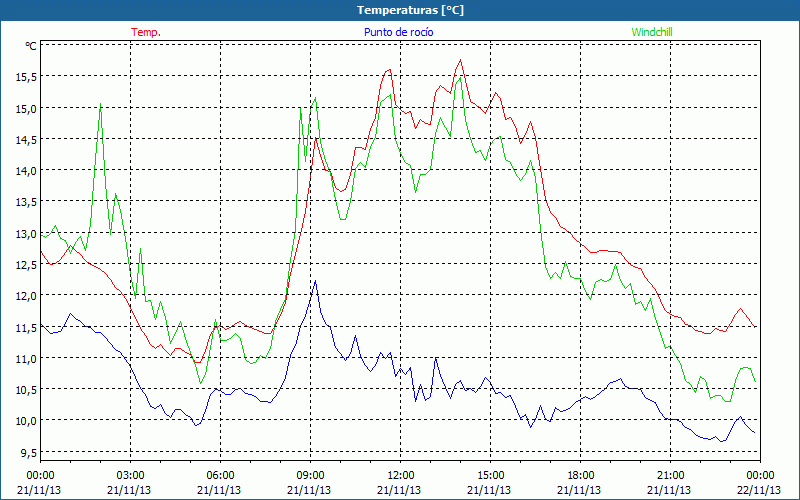Screen dimensions: 800x500
Task: Click the 11,5 y-axis value
Action: (x=26, y=327)
